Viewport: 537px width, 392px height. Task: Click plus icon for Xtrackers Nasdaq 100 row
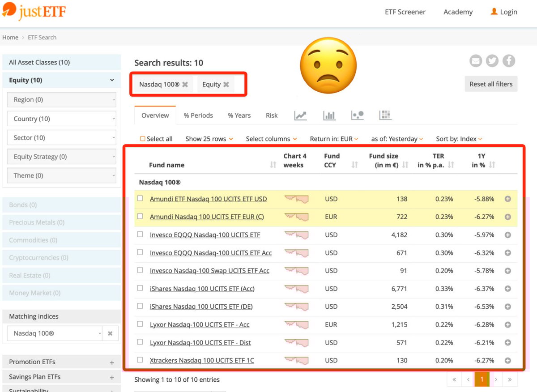coord(507,360)
